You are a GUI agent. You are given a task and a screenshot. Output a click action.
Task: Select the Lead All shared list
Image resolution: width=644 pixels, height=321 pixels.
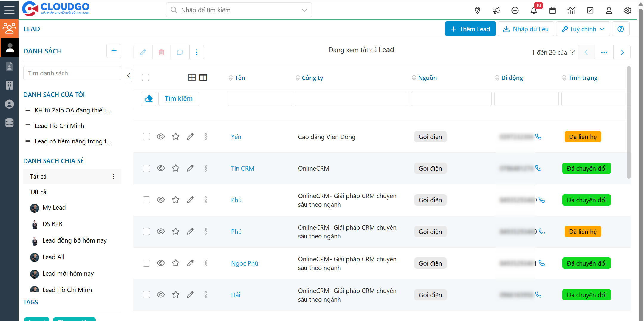coord(53,257)
